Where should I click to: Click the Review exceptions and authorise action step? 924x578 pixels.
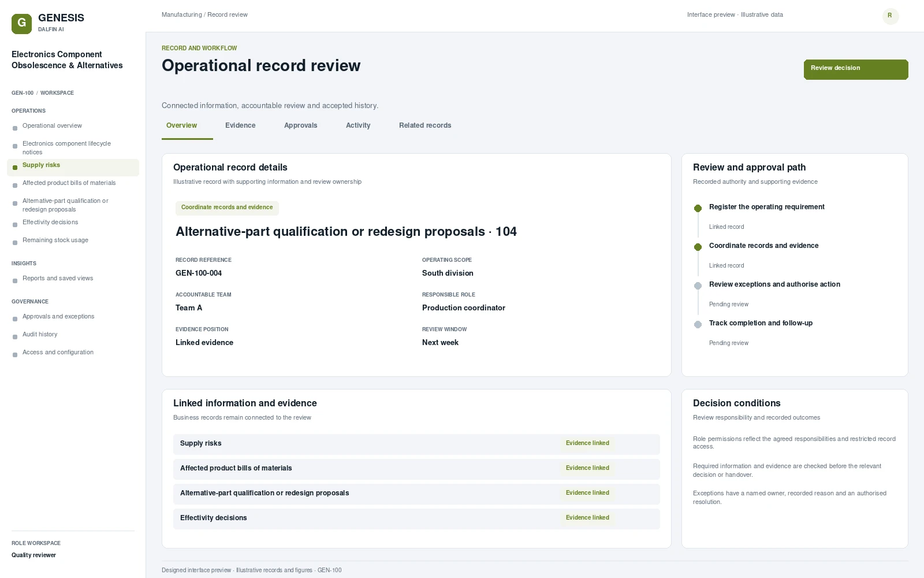pyautogui.click(x=774, y=284)
